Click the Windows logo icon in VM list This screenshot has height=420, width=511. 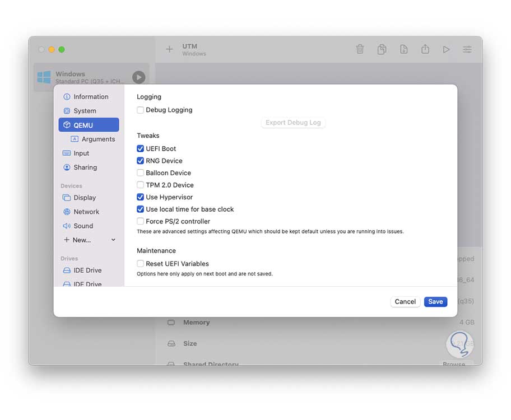(44, 77)
